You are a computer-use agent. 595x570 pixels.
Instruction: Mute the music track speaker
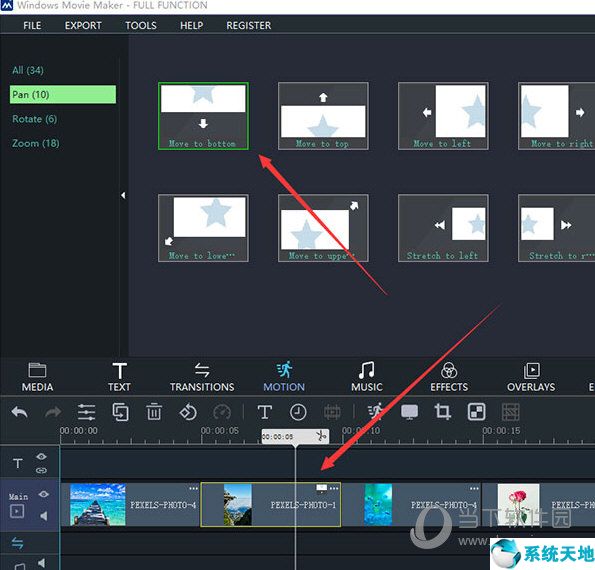[x=41, y=564]
